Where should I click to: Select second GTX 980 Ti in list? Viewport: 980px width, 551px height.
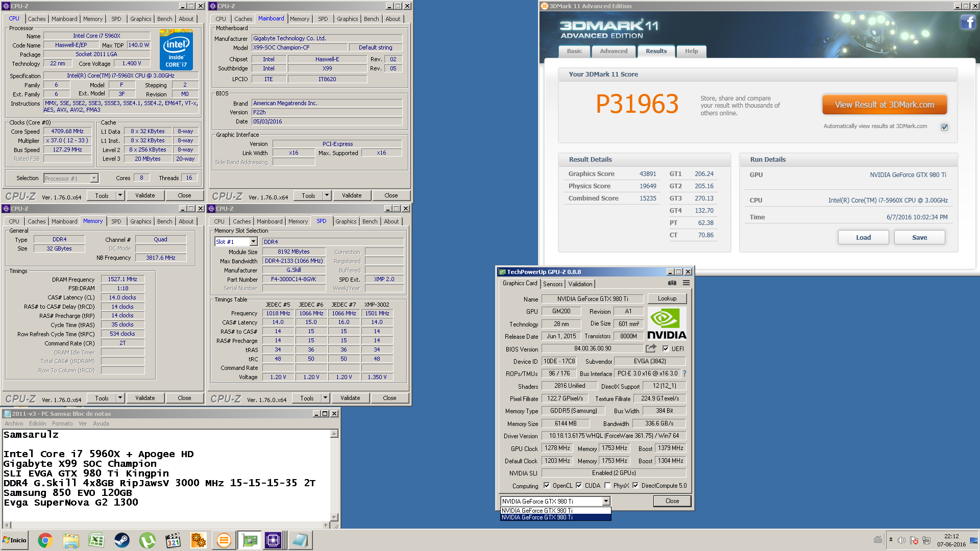pyautogui.click(x=555, y=517)
